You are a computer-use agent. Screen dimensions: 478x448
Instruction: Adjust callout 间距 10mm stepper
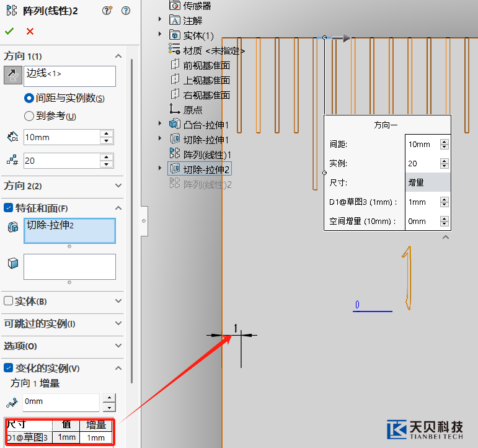444,145
